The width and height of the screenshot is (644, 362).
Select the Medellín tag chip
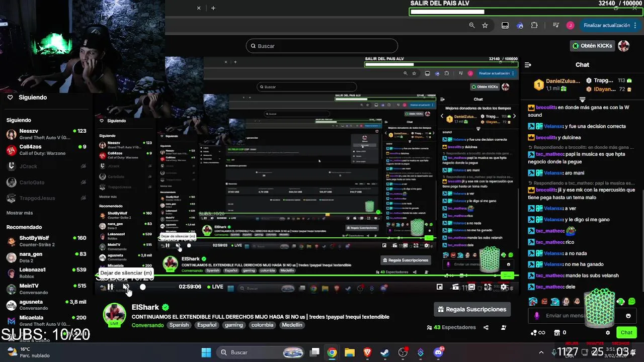point(292,325)
